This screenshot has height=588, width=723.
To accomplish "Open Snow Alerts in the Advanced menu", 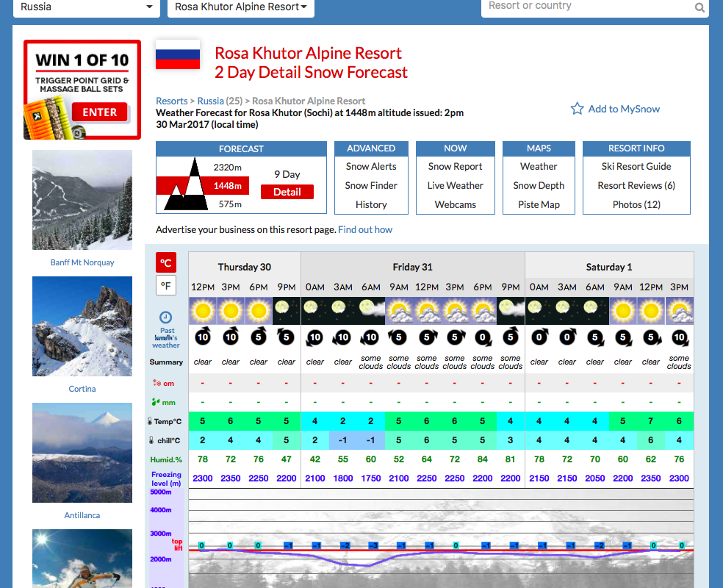I will click(x=371, y=167).
